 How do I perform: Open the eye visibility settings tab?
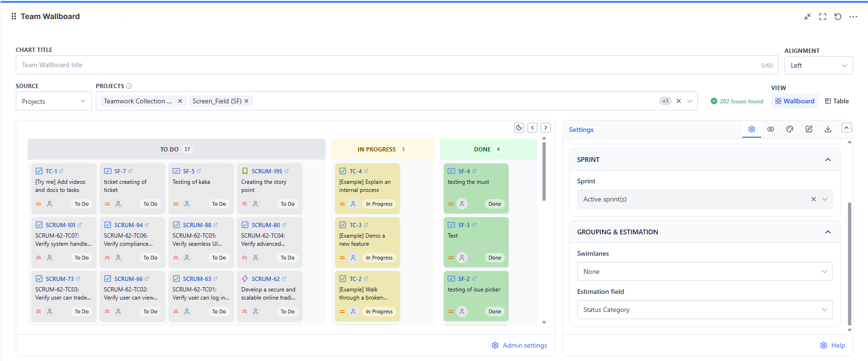[771, 129]
